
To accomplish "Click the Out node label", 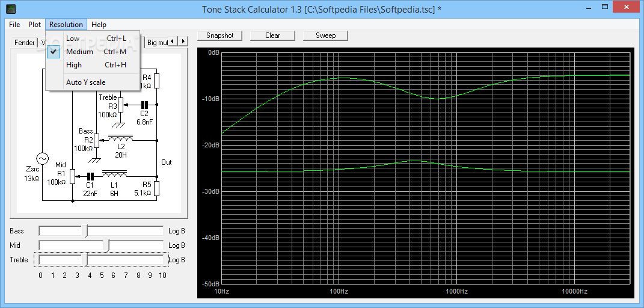I will [x=167, y=162].
